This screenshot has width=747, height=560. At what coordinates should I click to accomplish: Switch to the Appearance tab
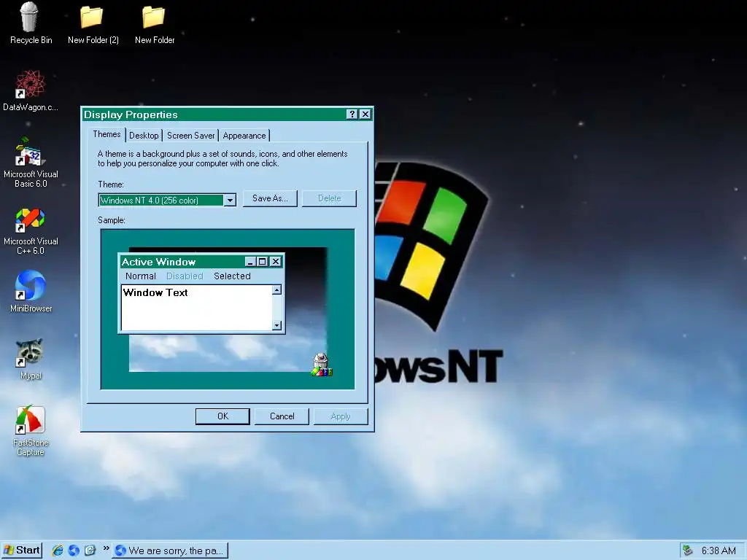pos(244,136)
